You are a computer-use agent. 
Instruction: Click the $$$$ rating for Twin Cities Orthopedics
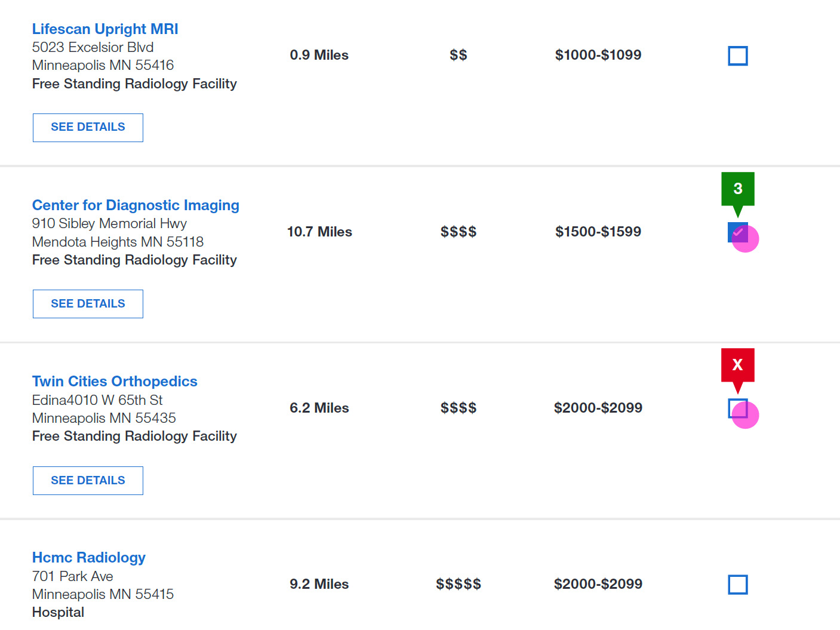(x=459, y=408)
